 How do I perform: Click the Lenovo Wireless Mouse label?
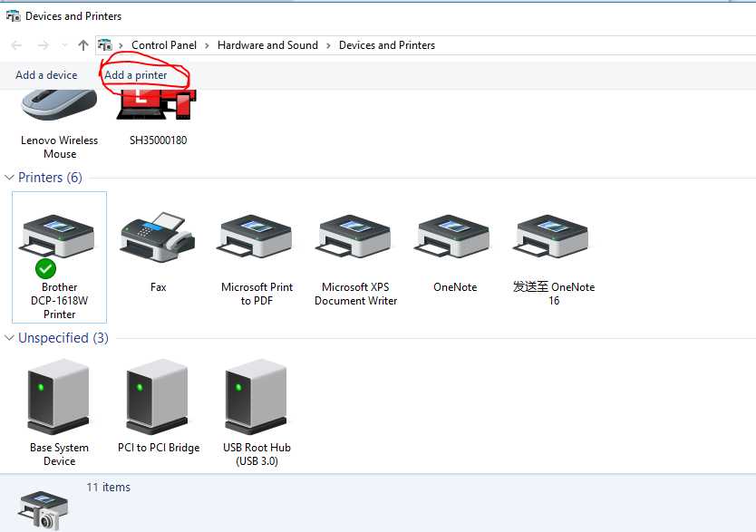(59, 147)
